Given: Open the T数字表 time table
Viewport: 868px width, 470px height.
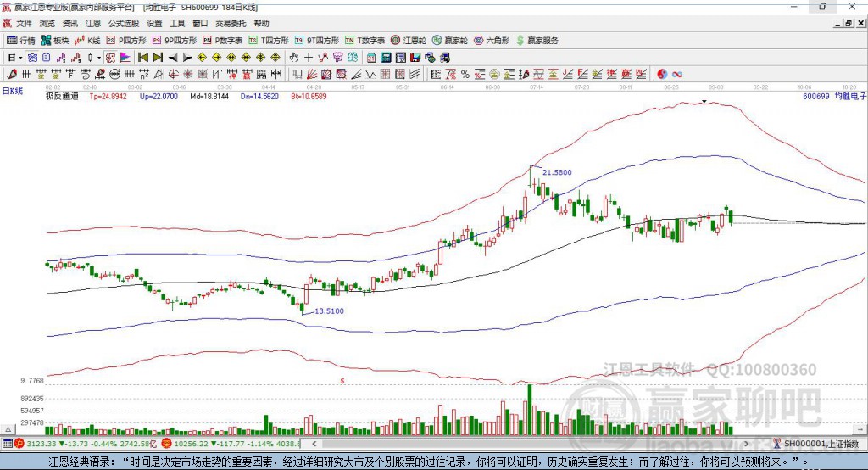Looking at the screenshot, I should click(364, 41).
